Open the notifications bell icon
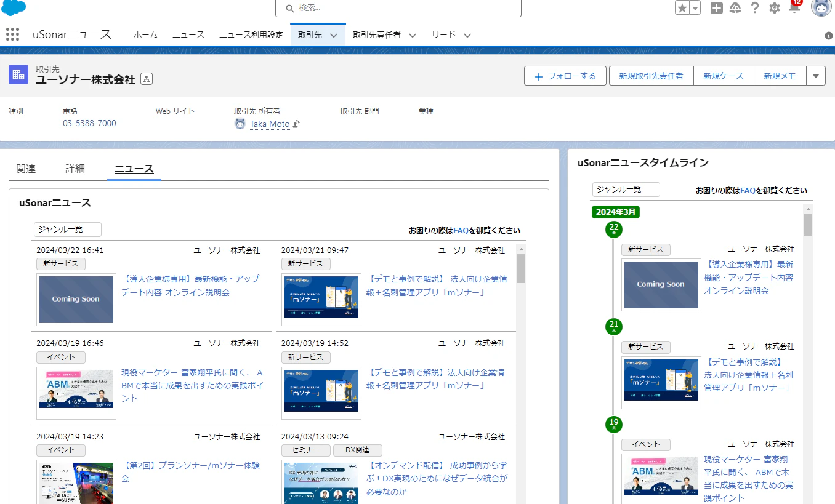 coord(794,7)
